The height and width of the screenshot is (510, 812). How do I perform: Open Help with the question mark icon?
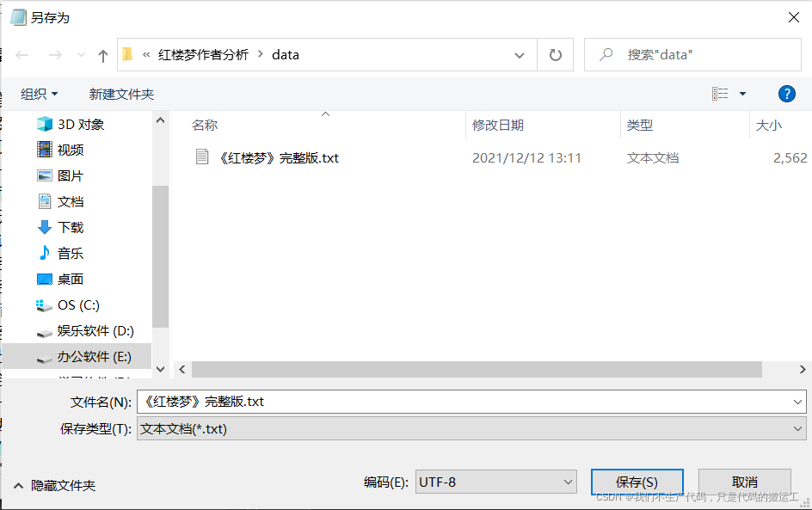click(x=787, y=93)
